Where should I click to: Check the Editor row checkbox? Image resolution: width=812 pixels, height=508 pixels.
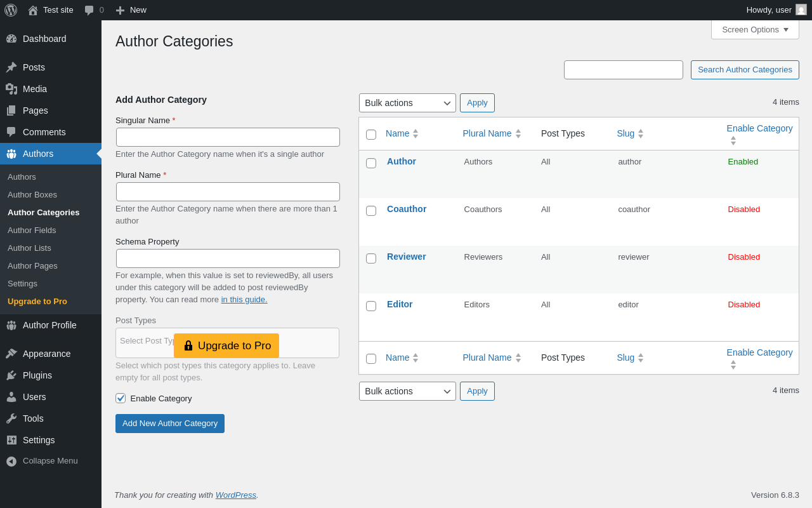pos(371,306)
